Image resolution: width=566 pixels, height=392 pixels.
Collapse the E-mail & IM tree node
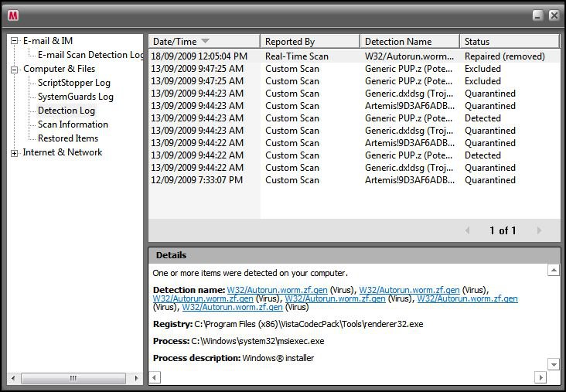(14, 41)
